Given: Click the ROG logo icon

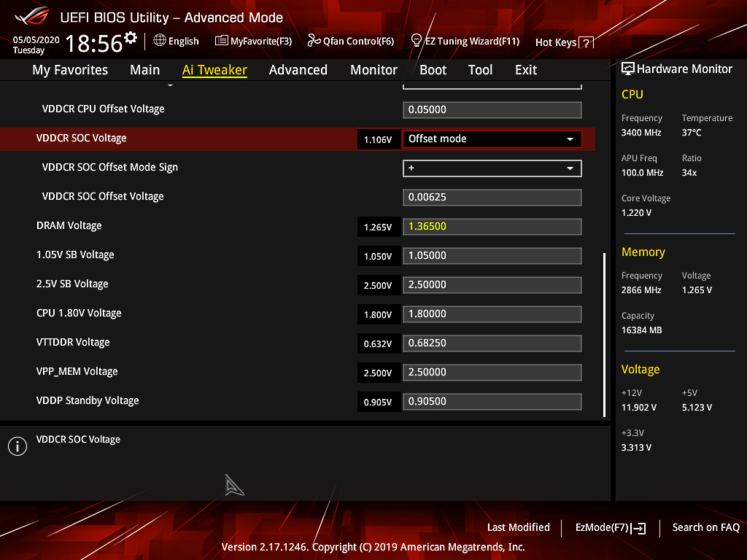Looking at the screenshot, I should click(32, 17).
